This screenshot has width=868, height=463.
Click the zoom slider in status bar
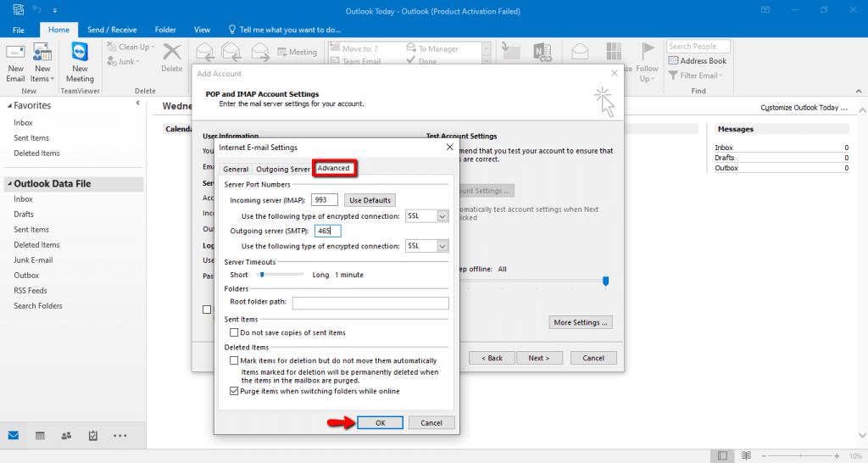800,456
